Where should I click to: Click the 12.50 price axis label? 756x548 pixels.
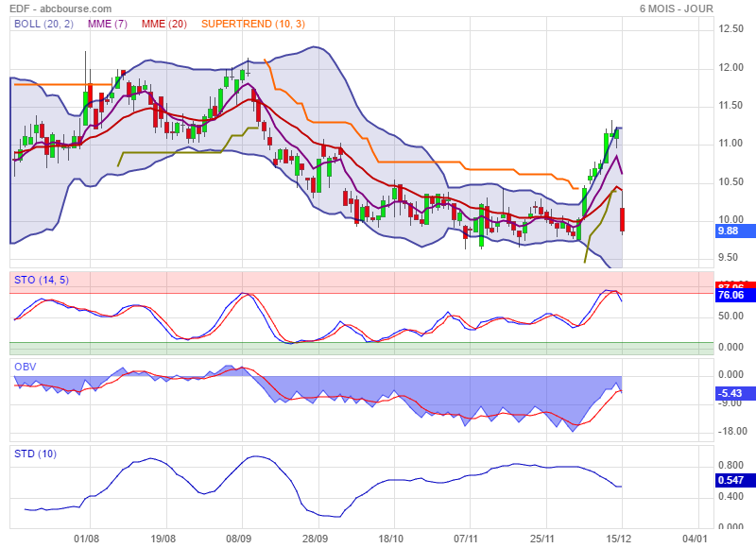tap(730, 29)
